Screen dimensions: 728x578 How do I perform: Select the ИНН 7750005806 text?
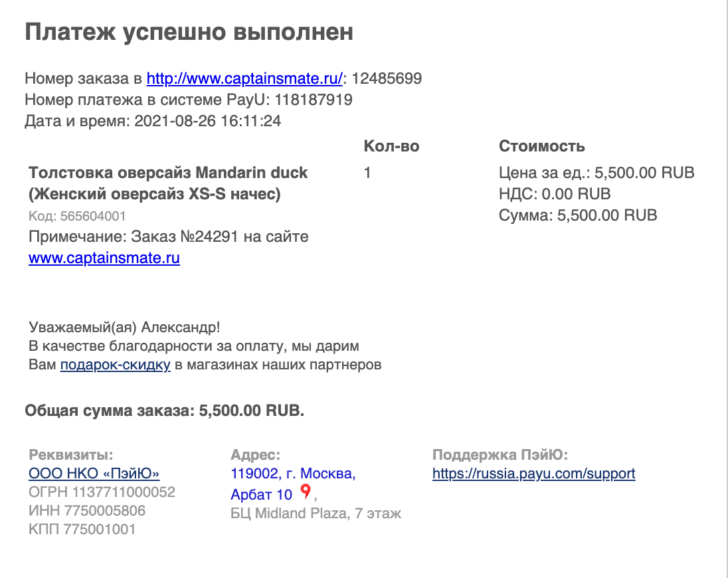(87, 511)
